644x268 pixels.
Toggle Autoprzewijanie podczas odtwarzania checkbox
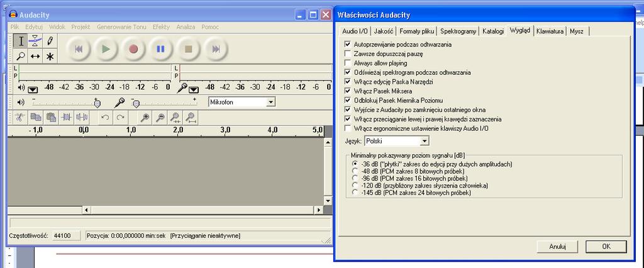348,44
